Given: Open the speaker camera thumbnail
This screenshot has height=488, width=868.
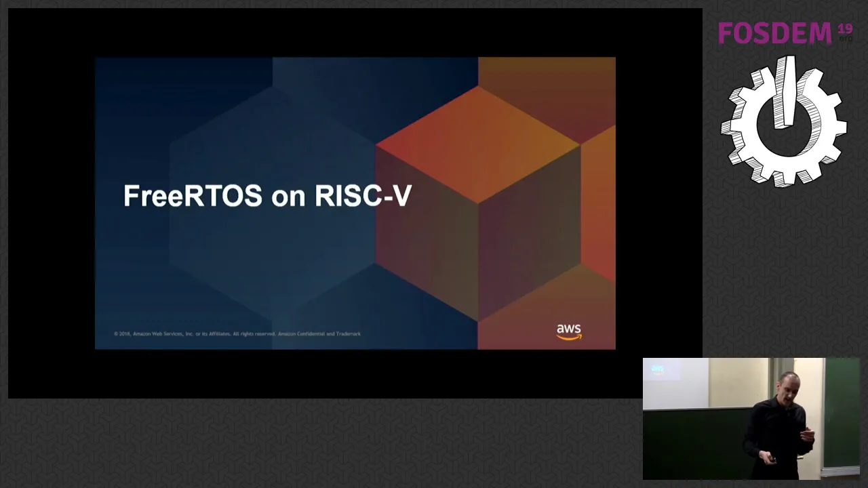Looking at the screenshot, I should (751, 418).
